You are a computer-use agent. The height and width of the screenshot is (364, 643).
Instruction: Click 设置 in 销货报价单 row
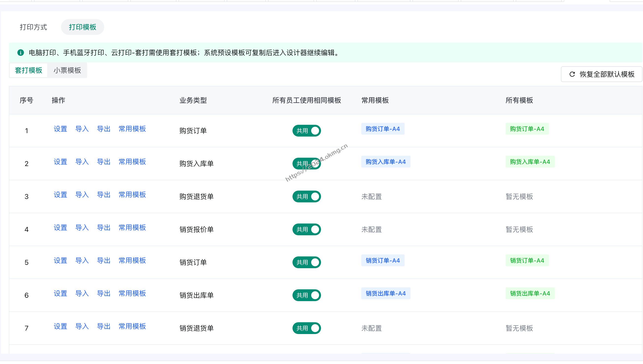60,227
